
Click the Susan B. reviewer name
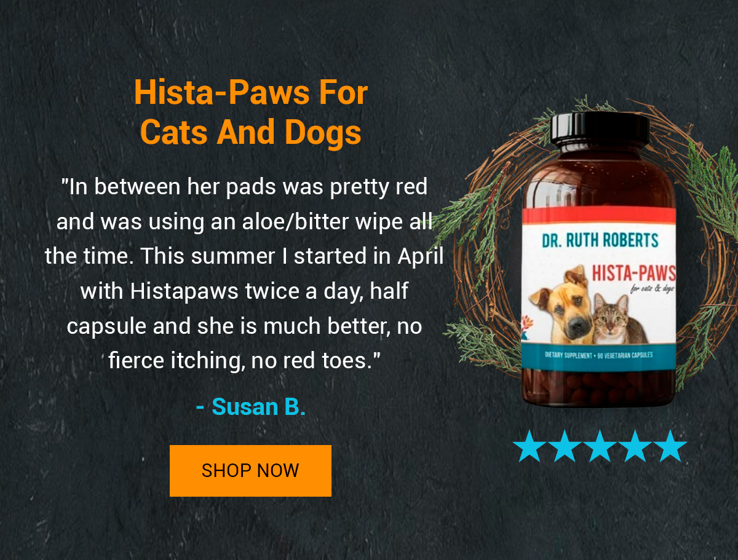[x=250, y=406]
